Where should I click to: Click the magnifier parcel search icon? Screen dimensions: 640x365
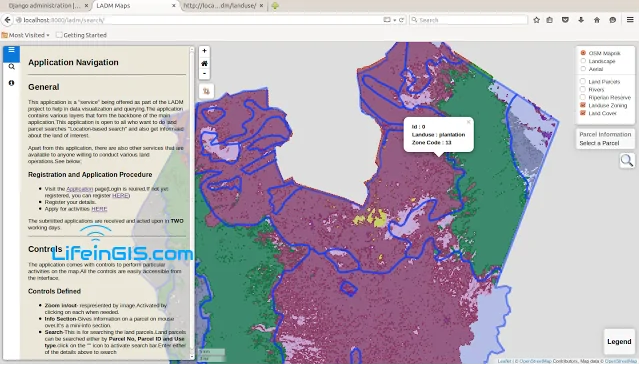click(x=627, y=160)
